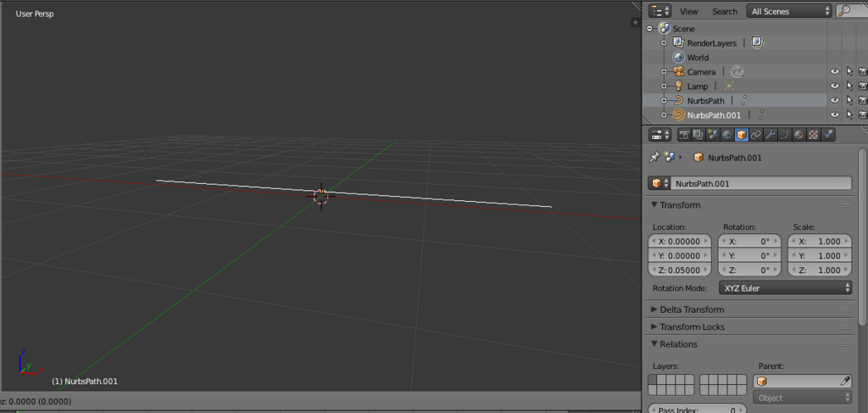Open the Curve Data properties tab
Viewport: 868px width, 413px height.
pos(785,135)
